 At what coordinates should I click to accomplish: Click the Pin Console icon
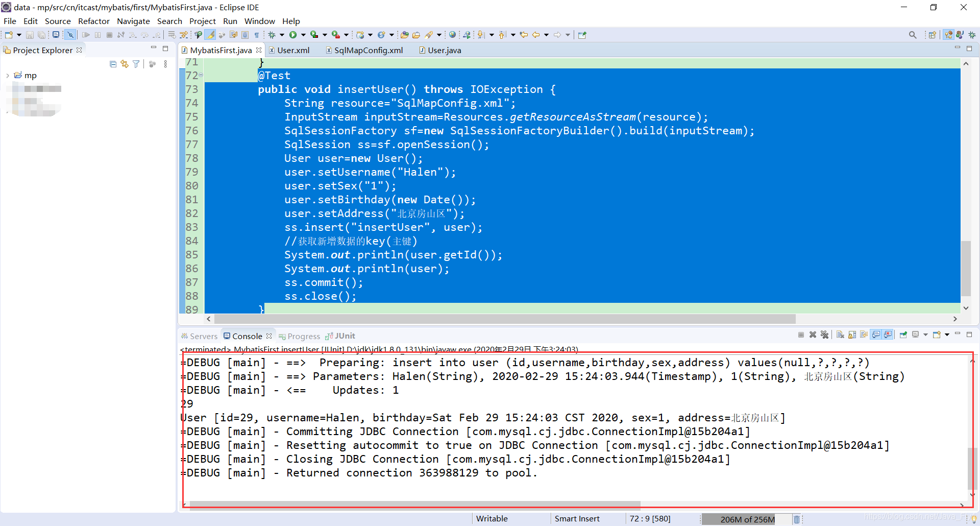click(903, 334)
